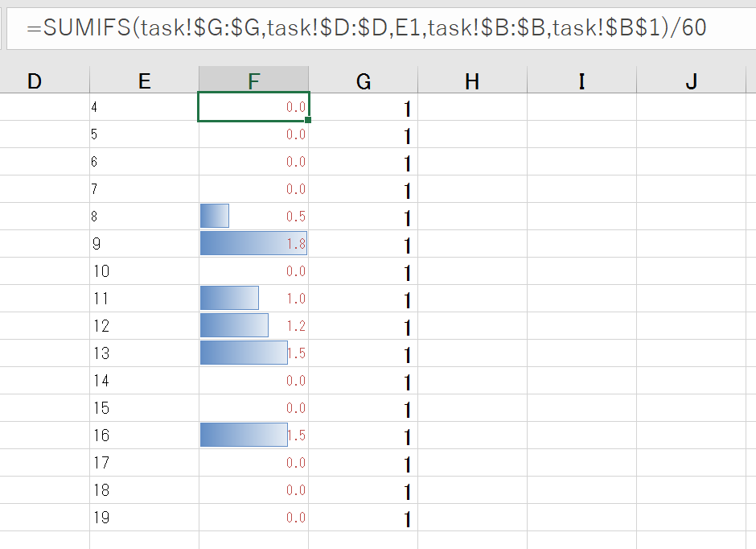Click cell in column E showing 19
Image resolution: width=756 pixels, height=549 pixels.
point(144,517)
